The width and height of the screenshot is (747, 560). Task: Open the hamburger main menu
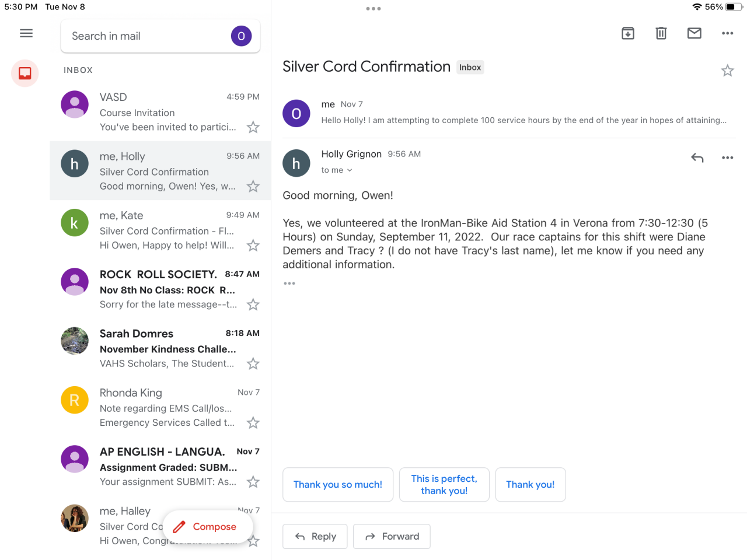pyautogui.click(x=26, y=33)
